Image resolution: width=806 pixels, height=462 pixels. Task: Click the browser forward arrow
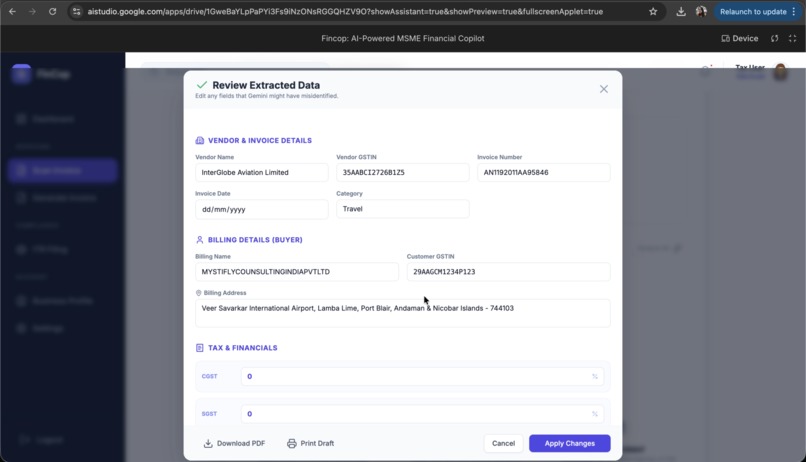click(x=32, y=11)
